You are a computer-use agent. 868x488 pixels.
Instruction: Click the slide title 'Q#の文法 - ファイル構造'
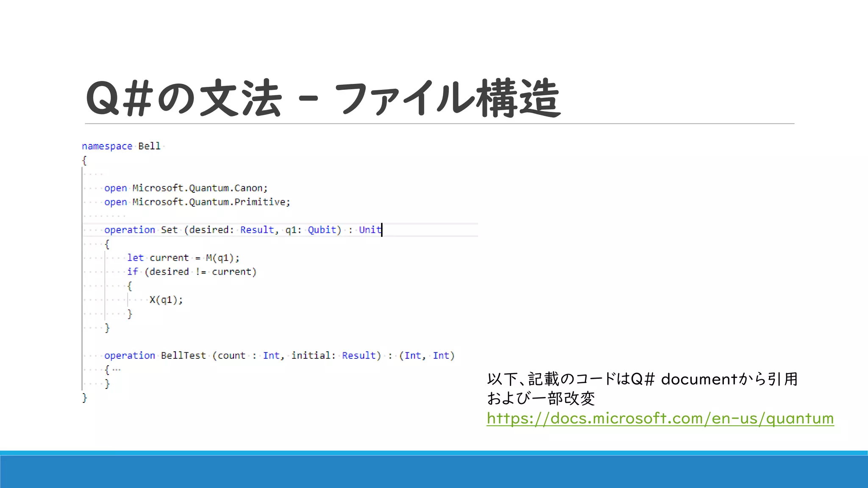pyautogui.click(x=323, y=98)
